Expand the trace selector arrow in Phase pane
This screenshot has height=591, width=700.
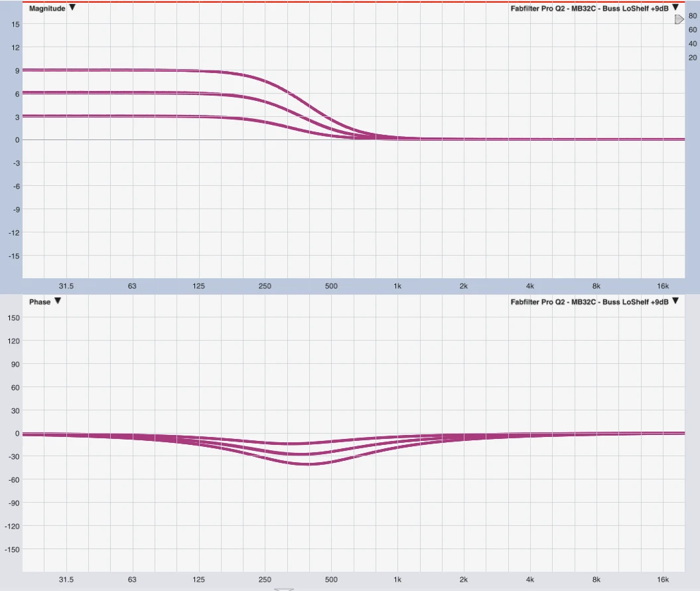pyautogui.click(x=675, y=301)
